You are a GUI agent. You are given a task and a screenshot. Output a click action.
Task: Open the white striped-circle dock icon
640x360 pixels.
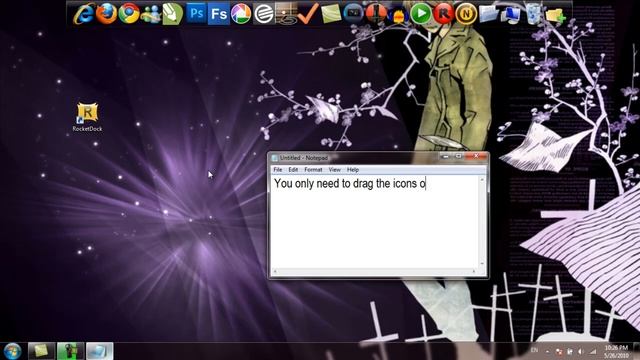(264, 13)
